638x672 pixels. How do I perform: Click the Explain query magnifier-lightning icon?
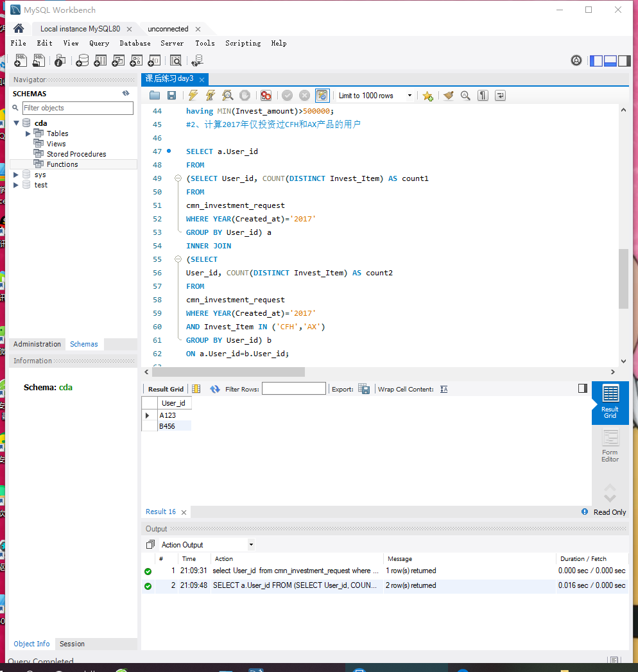pyautogui.click(x=227, y=96)
